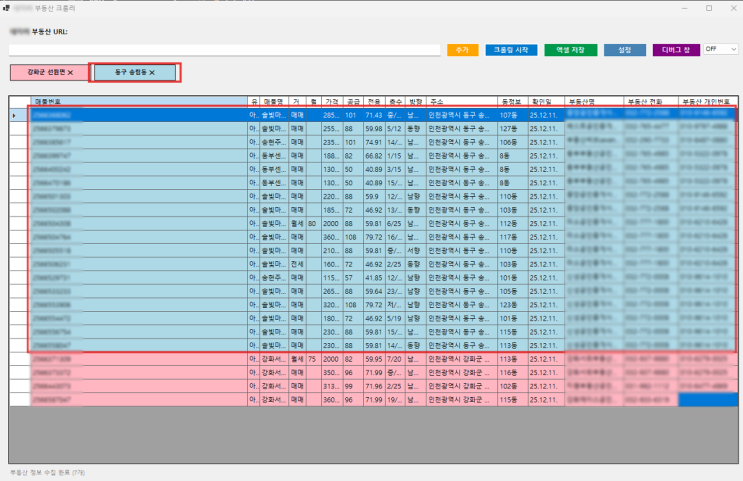Click the monthly rent cell 75
Viewport: 743px width, 481px height.
click(313, 359)
